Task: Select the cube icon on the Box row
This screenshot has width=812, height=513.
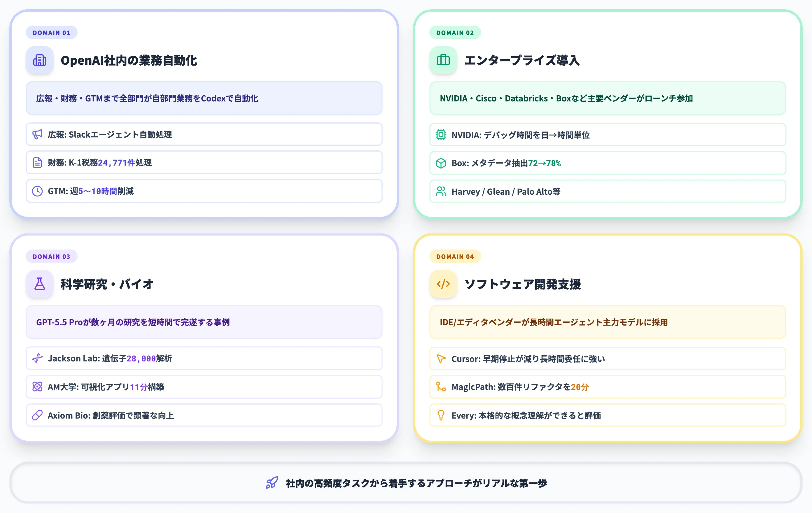Action: pos(441,163)
